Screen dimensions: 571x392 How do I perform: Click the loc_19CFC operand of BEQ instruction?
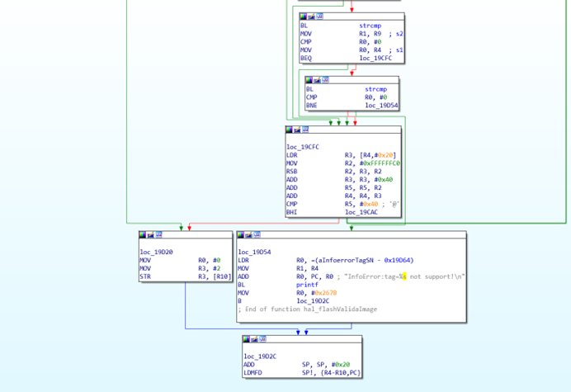tap(375, 59)
